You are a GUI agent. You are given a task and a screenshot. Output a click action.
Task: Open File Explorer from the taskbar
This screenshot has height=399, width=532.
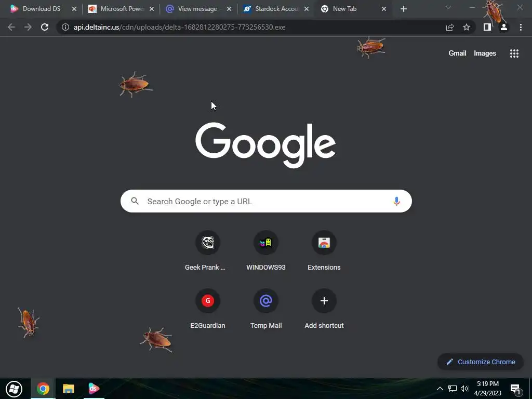(68, 389)
